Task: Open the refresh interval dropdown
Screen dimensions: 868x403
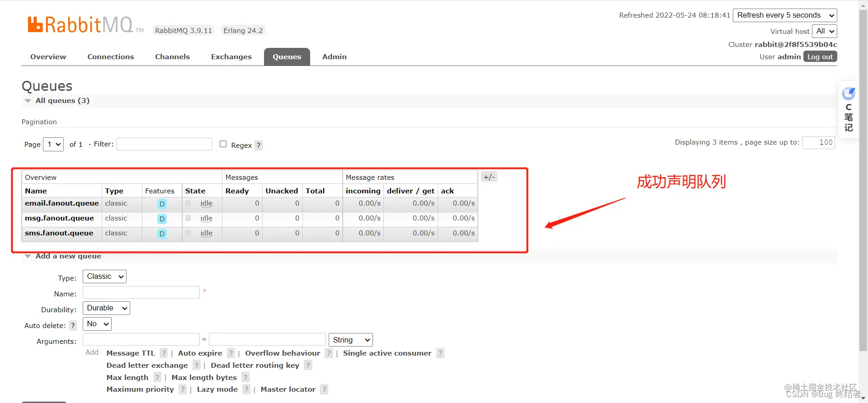Action: [785, 15]
